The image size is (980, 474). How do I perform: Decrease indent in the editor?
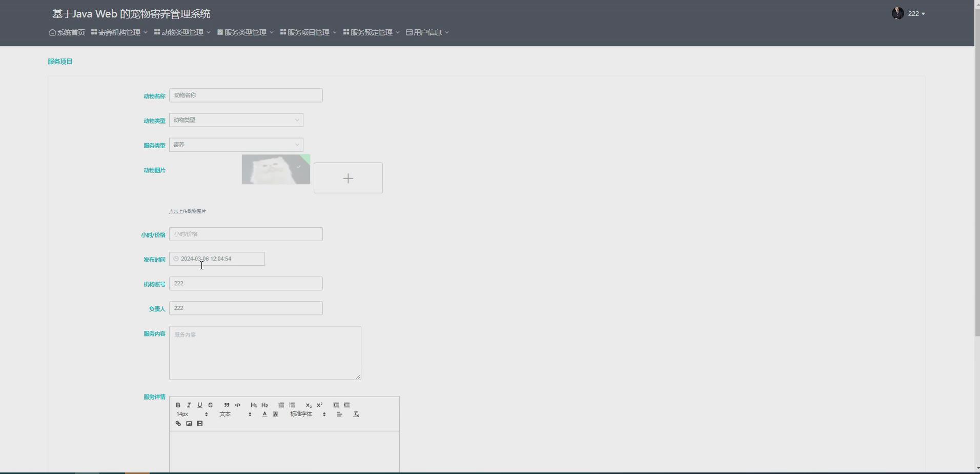336,405
